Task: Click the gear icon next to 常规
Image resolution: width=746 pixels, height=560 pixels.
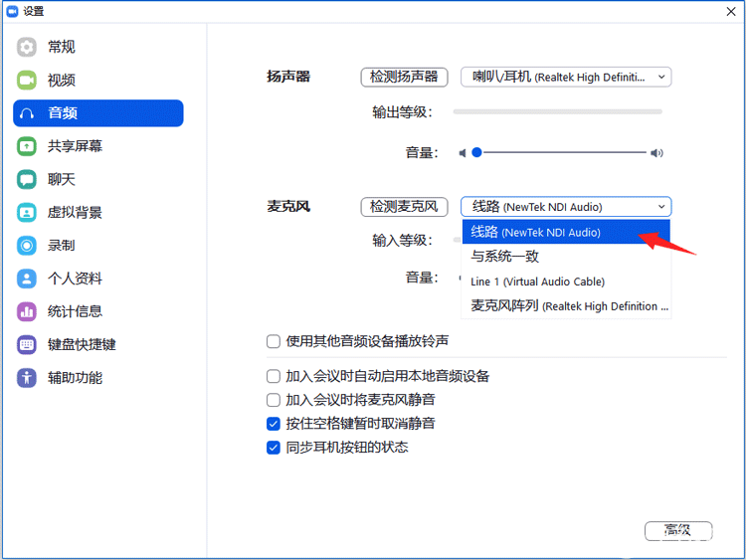Action: click(27, 47)
